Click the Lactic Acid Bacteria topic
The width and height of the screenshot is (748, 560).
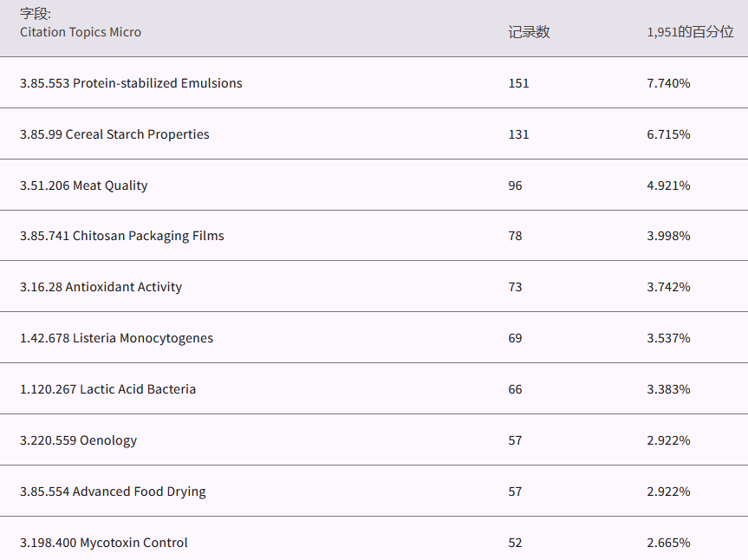click(x=107, y=389)
